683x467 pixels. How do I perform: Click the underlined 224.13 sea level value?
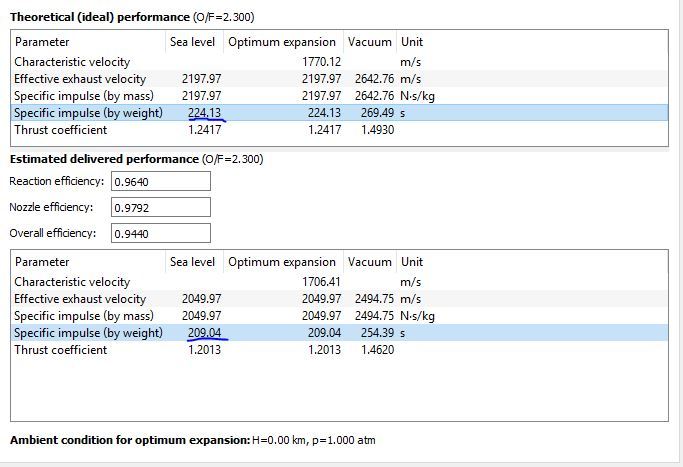pyautogui.click(x=204, y=113)
